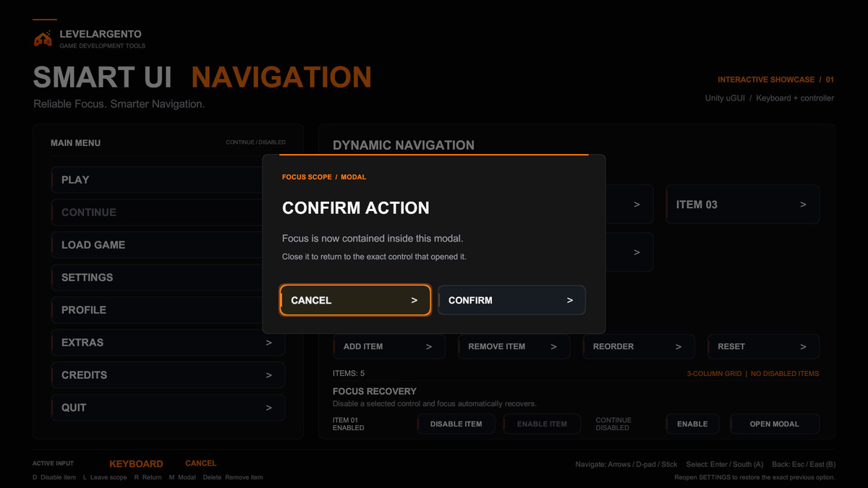Screen dimensions: 868x488
Task: Click the 'D Disable item' shortcut hint
Action: pos(54,477)
